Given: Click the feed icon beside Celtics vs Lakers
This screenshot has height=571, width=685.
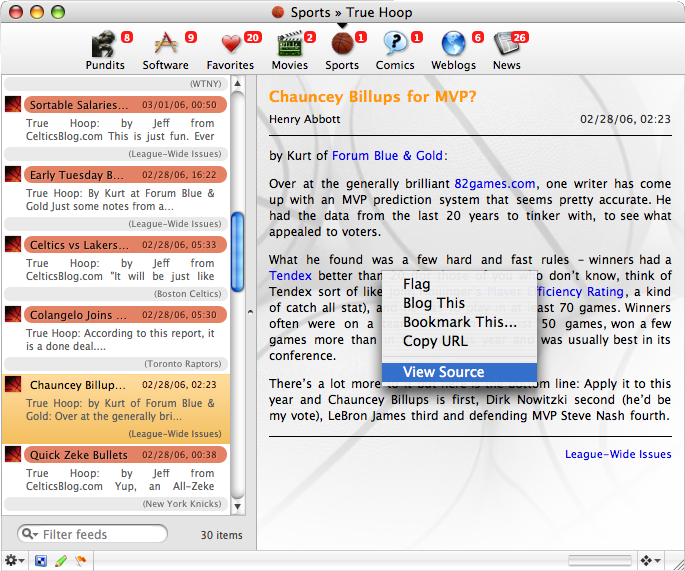Looking at the screenshot, I should (13, 244).
